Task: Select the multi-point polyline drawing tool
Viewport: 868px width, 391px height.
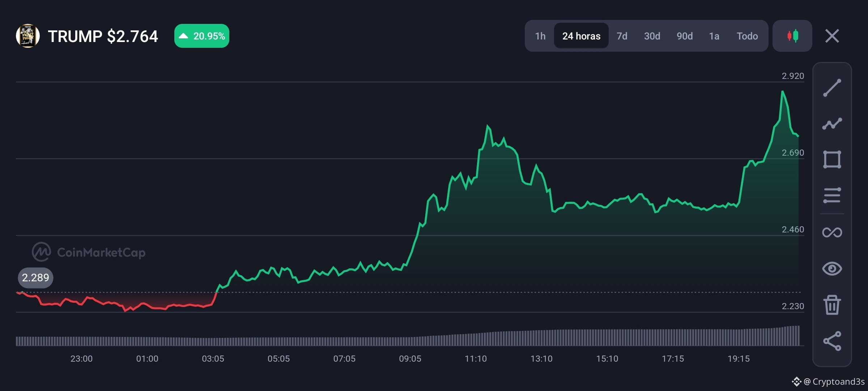Action: tap(832, 124)
